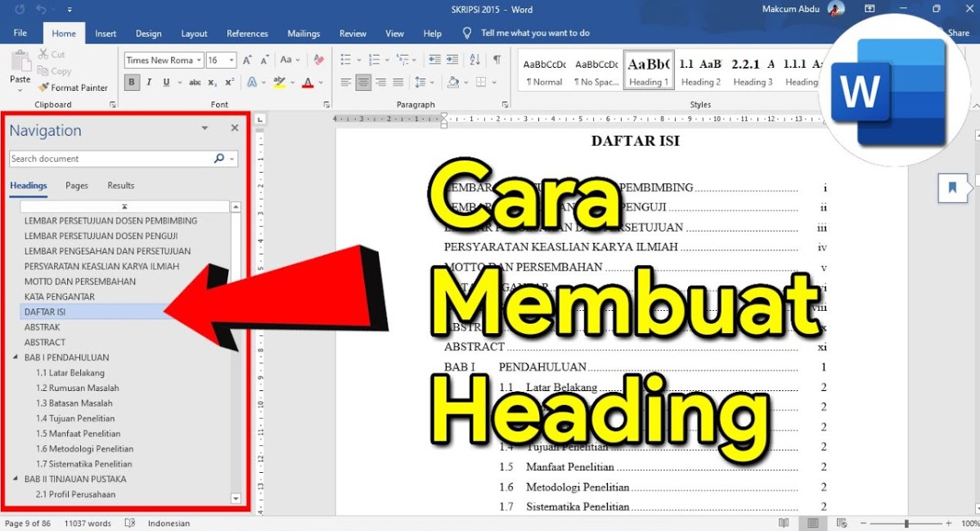Click the Sort icon in the Paragraph group
This screenshot has width=980, height=531.
point(474,60)
